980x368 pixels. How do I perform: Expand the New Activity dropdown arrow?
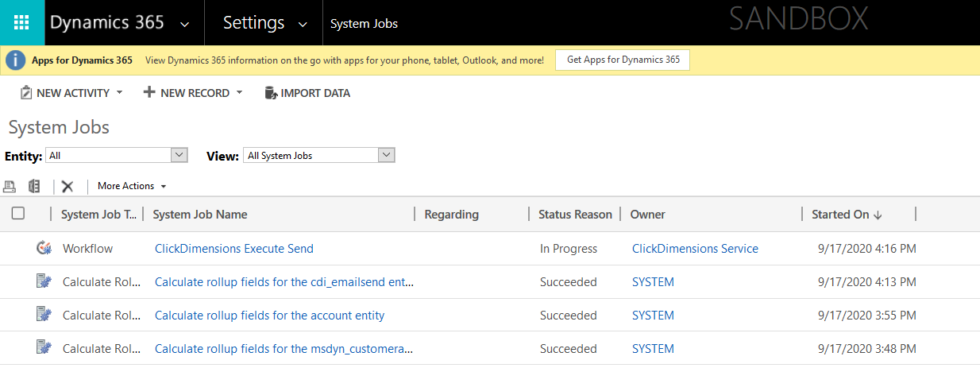(119, 92)
